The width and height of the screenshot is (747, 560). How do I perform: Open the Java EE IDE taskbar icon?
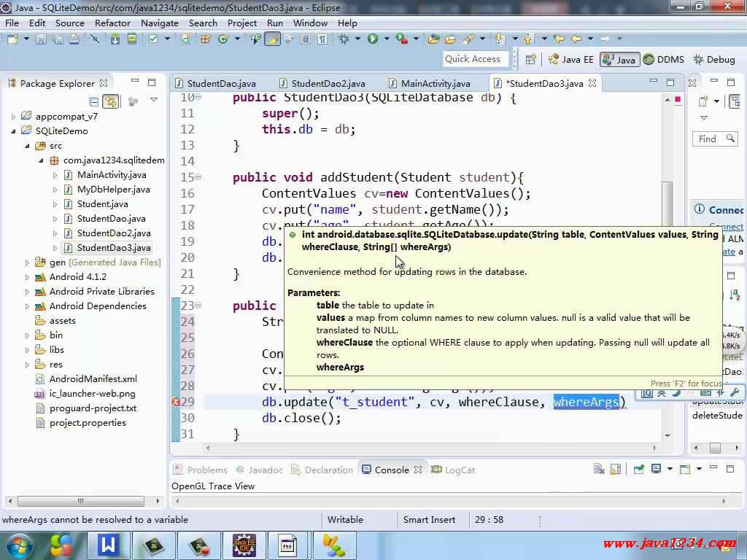coord(244,545)
